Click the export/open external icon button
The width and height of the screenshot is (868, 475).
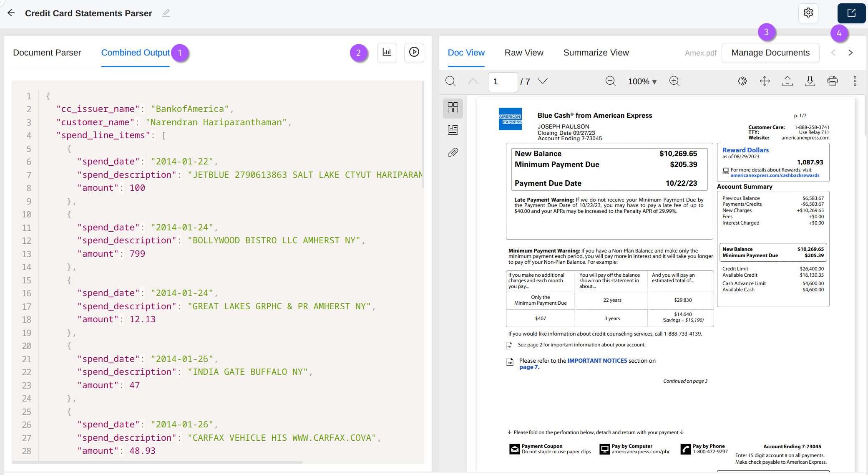coord(851,13)
